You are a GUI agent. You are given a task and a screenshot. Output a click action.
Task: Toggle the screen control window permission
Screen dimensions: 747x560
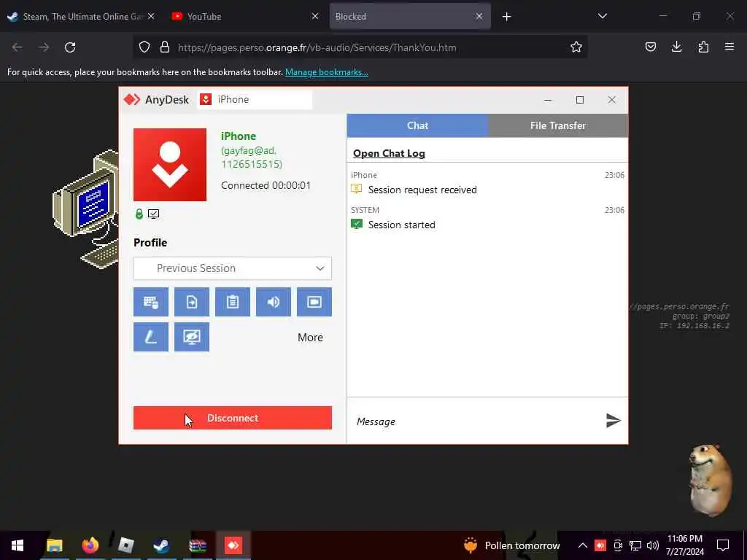coord(314,302)
